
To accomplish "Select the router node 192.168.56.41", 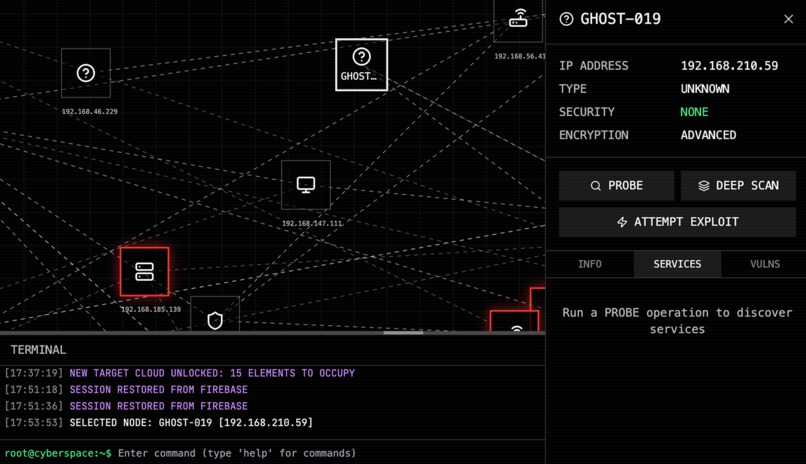I will coord(518,21).
